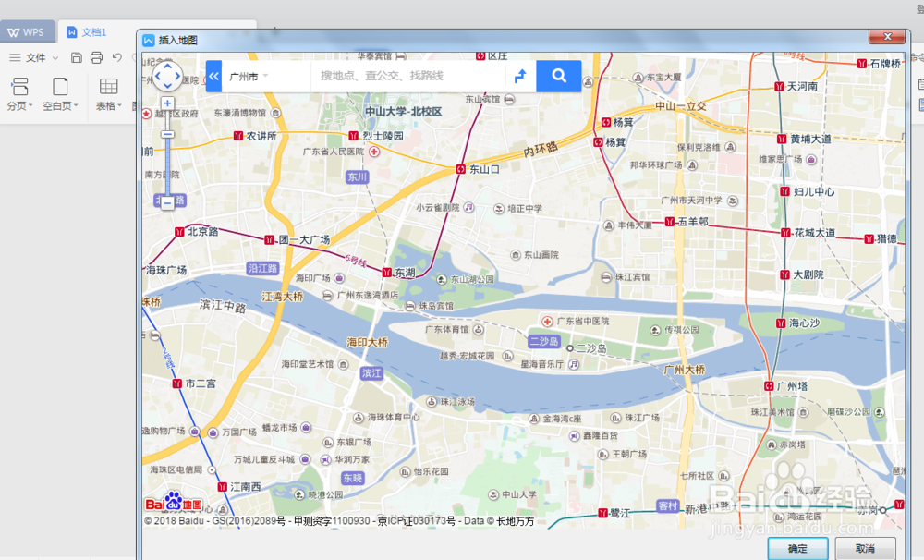Click the Baidu map logo
Screen dimensions: 924x560
click(174, 502)
